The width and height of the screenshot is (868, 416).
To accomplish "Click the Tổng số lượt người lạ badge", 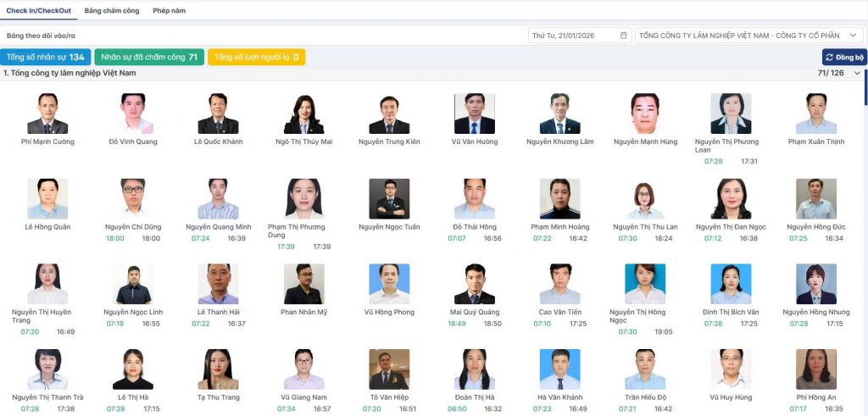I will pyautogui.click(x=256, y=57).
